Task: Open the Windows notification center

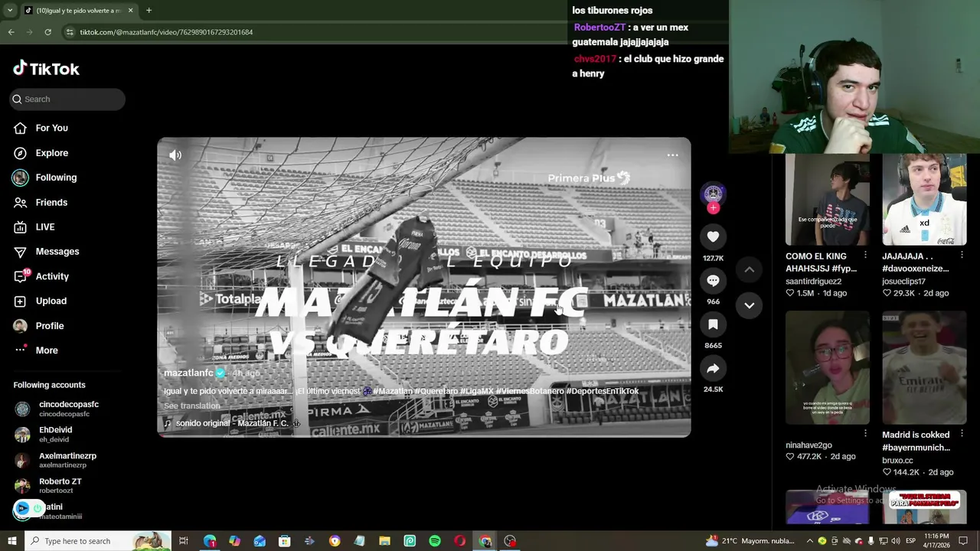Action: pyautogui.click(x=963, y=541)
